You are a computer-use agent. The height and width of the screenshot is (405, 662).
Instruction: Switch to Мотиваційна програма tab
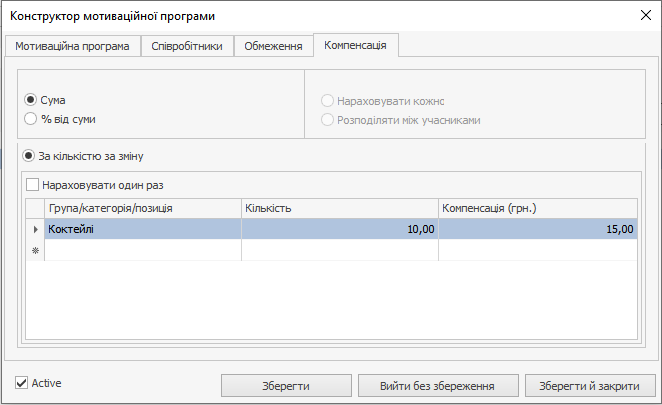pos(72,47)
